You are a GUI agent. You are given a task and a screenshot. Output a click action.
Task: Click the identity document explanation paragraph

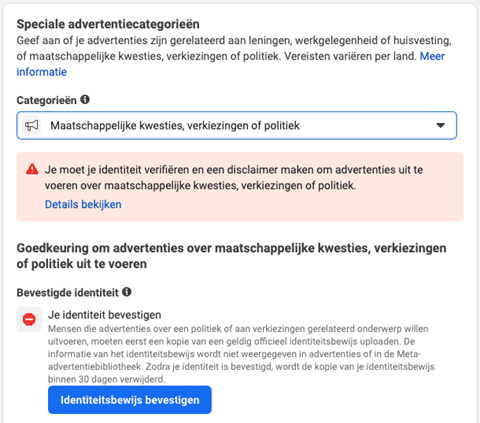point(241,354)
